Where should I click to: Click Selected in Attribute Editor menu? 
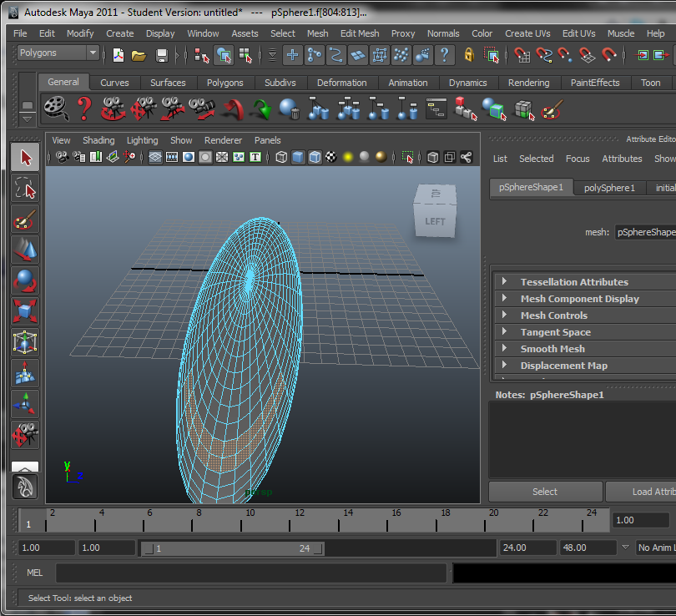536,159
